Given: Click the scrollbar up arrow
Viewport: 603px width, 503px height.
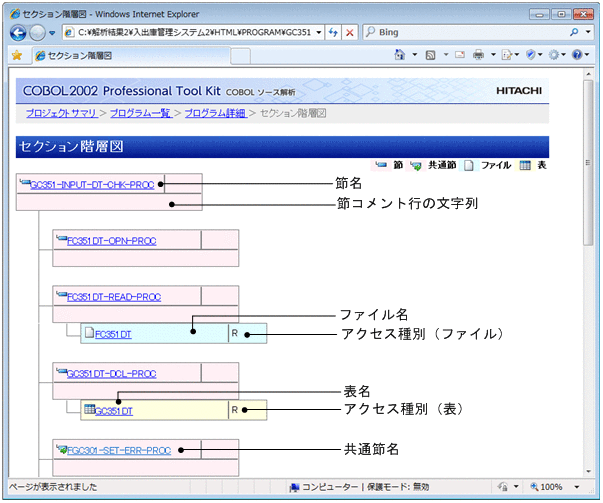Looking at the screenshot, I should [x=588, y=73].
